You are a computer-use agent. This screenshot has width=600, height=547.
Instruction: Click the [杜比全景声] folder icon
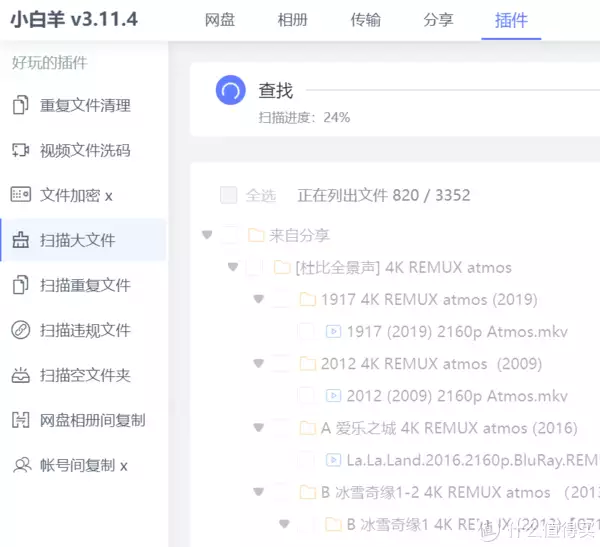(282, 267)
